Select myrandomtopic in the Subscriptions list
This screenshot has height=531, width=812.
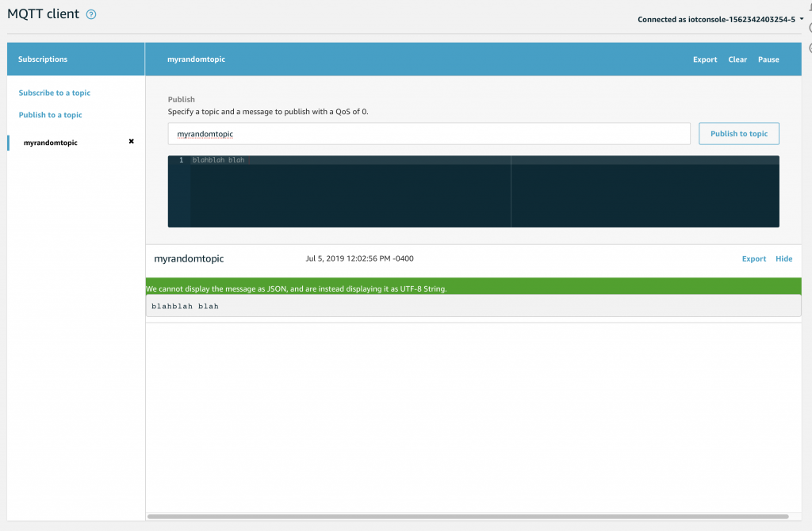pyautogui.click(x=50, y=143)
